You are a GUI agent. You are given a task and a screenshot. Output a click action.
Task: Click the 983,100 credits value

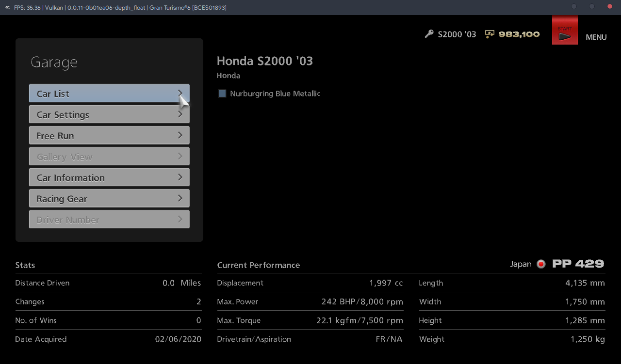[x=519, y=34]
